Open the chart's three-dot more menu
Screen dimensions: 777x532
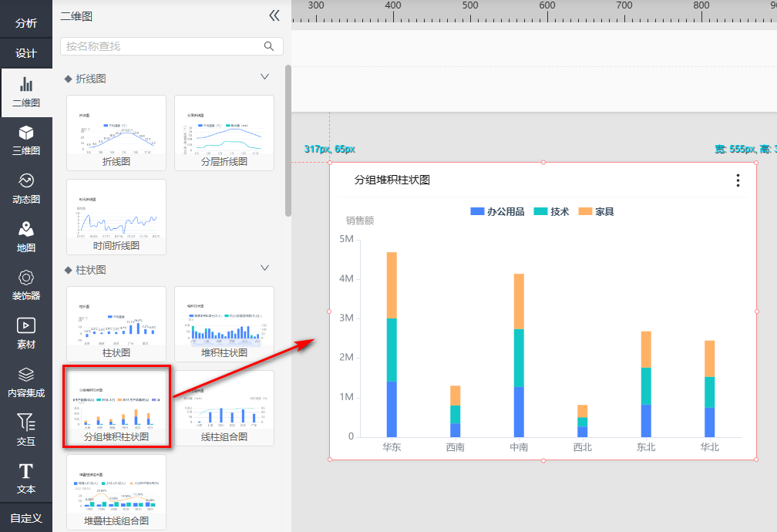[738, 180]
